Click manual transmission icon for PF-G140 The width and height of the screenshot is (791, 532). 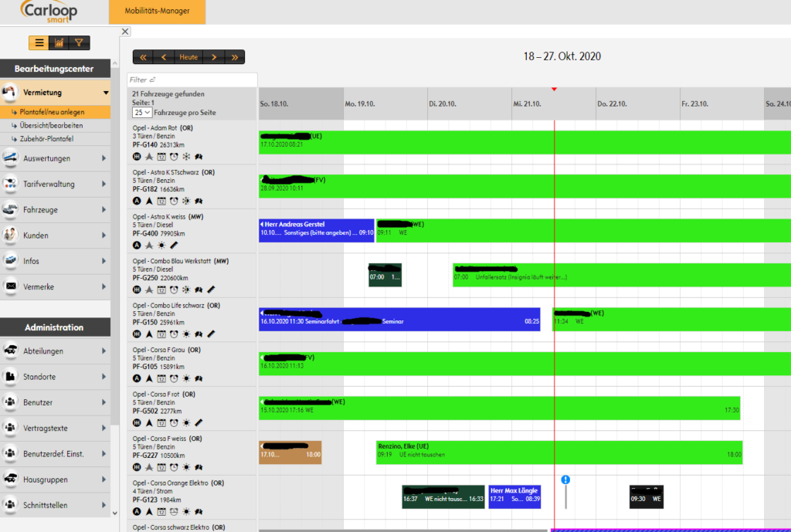tap(137, 157)
